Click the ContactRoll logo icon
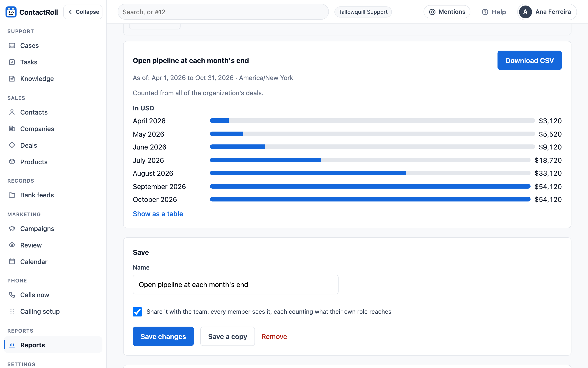The width and height of the screenshot is (588, 368). click(11, 12)
